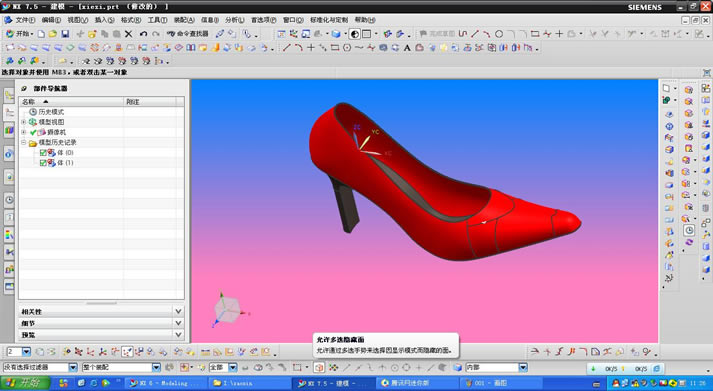Open the 格式 (Format) menu
Viewport: 713px width, 391px height.
click(x=131, y=20)
